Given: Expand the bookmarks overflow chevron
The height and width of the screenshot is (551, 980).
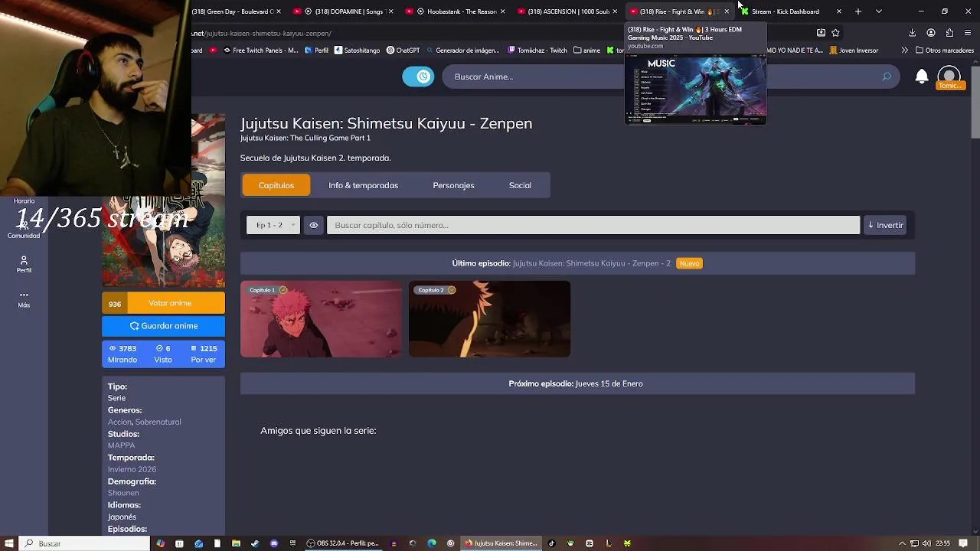Looking at the screenshot, I should point(904,51).
